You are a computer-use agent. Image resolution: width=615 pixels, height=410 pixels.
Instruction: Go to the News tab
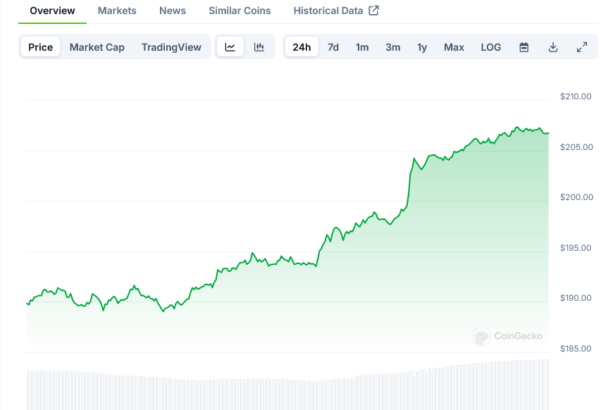(x=172, y=11)
